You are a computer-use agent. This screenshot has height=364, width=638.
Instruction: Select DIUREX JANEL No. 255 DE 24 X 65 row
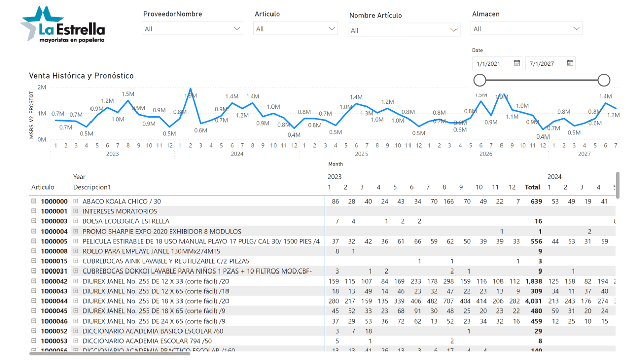(x=154, y=321)
